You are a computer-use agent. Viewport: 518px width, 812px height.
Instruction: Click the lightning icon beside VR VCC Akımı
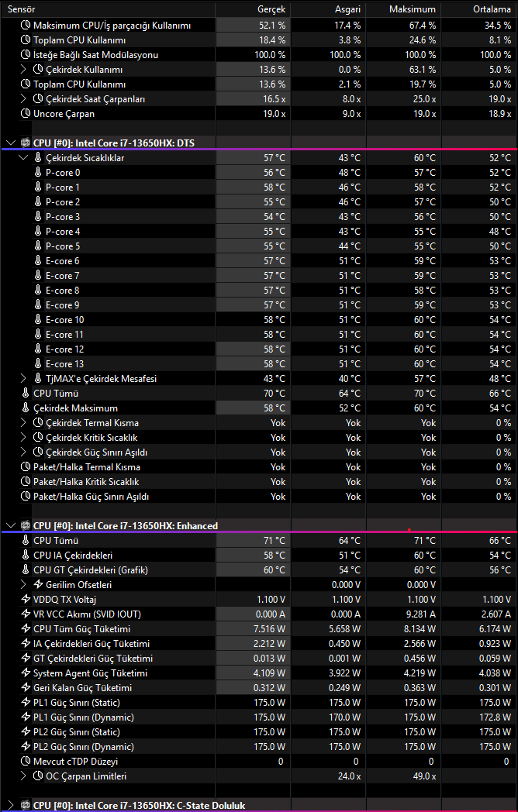(26, 614)
